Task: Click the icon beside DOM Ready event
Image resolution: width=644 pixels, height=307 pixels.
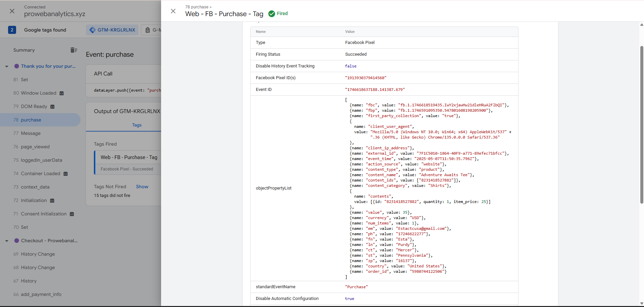Action: [52, 107]
